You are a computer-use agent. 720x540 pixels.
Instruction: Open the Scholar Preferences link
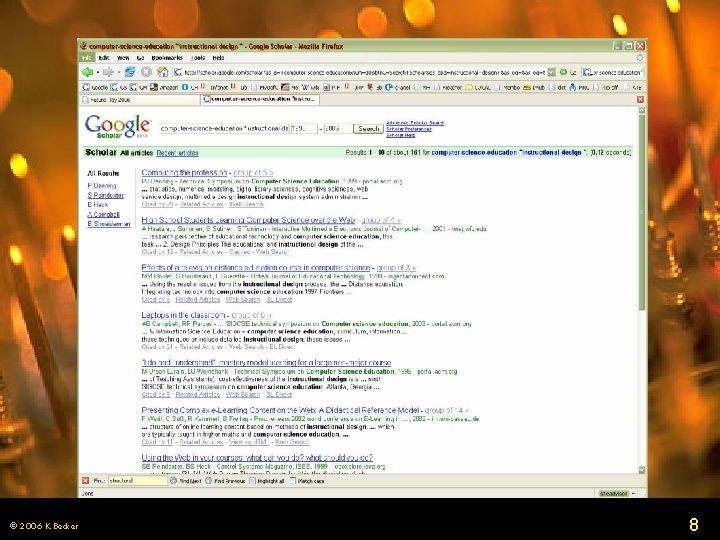[409, 129]
